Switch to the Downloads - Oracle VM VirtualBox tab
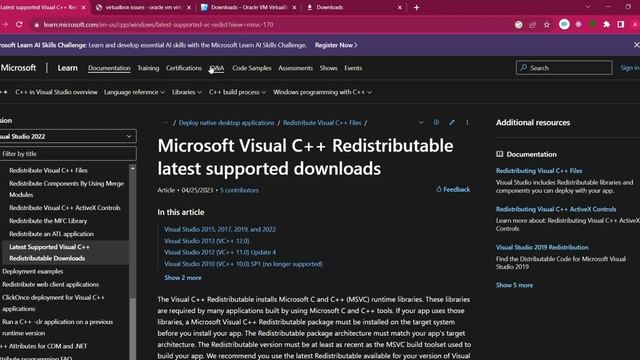This screenshot has height=360, width=640. (249, 7)
